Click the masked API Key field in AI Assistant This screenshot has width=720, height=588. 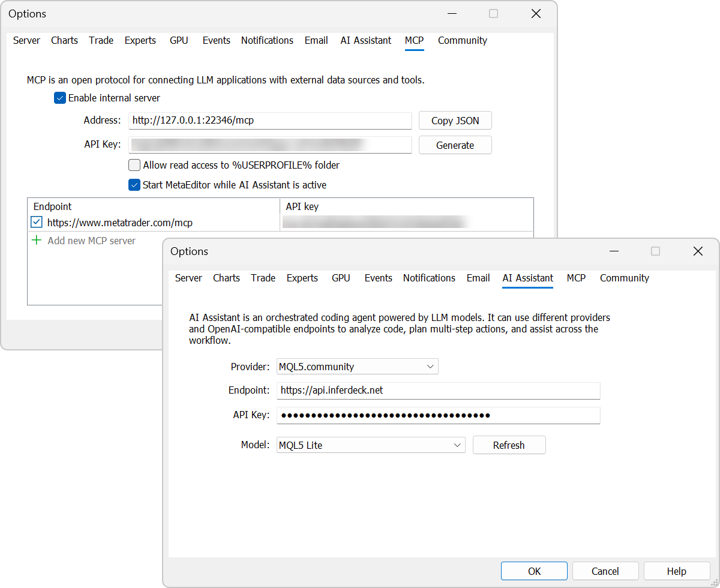pos(438,415)
